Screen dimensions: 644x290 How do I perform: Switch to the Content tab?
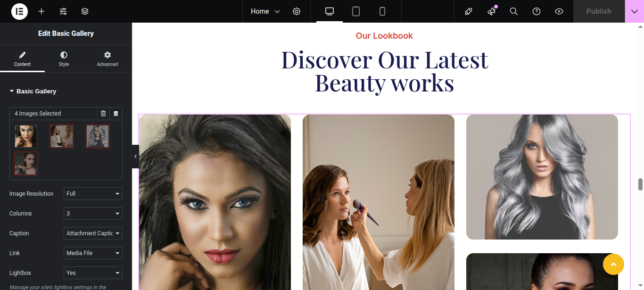(x=22, y=59)
